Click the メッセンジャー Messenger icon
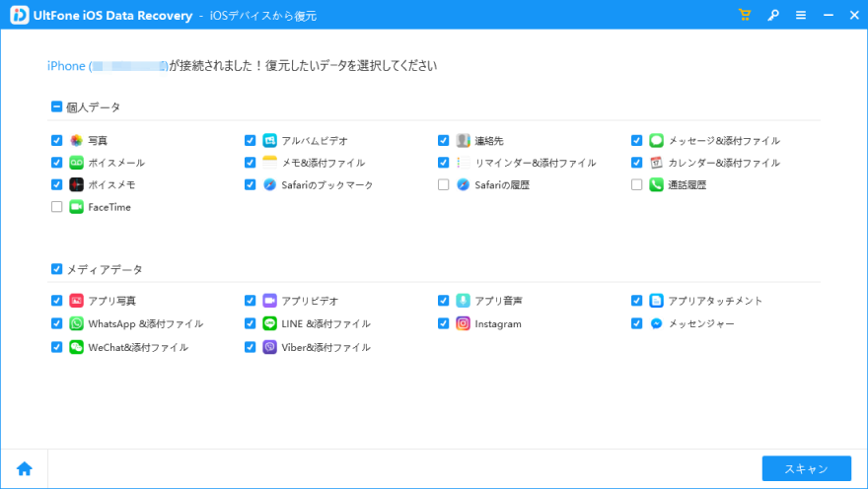 click(657, 323)
